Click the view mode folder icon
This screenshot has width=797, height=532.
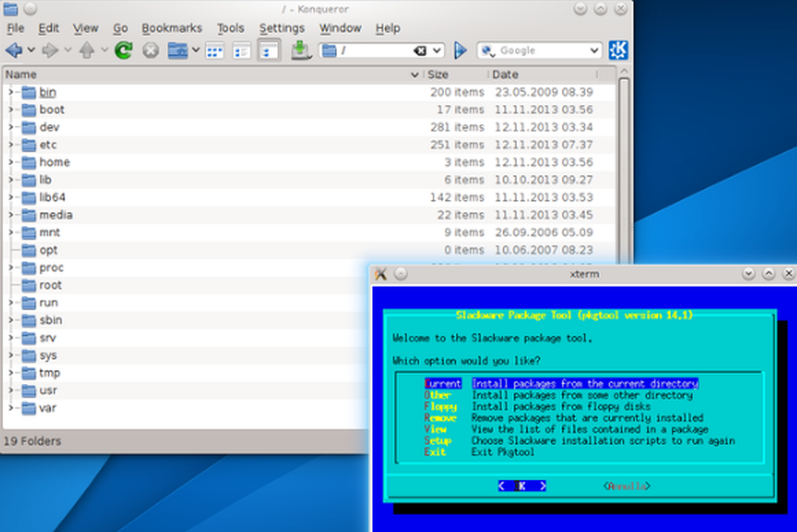178,50
